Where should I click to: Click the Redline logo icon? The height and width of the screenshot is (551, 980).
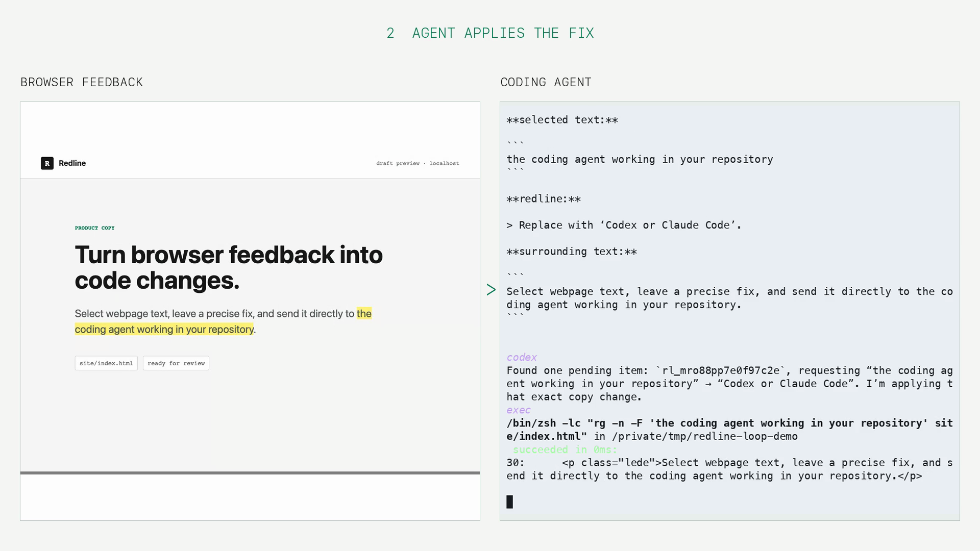[47, 163]
